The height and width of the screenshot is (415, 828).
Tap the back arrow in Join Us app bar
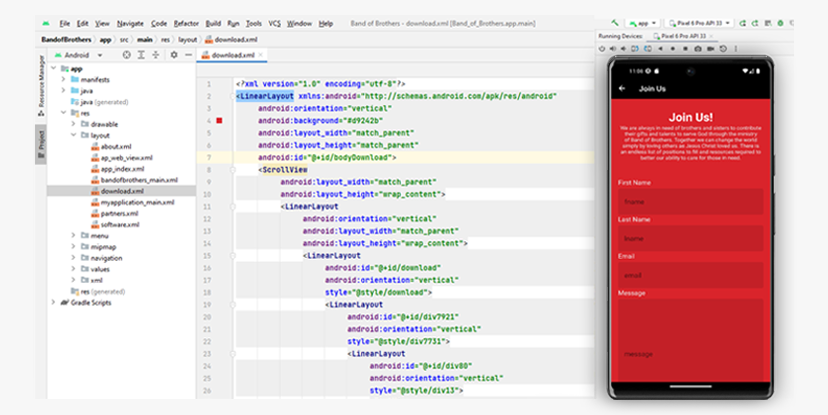[x=622, y=89]
